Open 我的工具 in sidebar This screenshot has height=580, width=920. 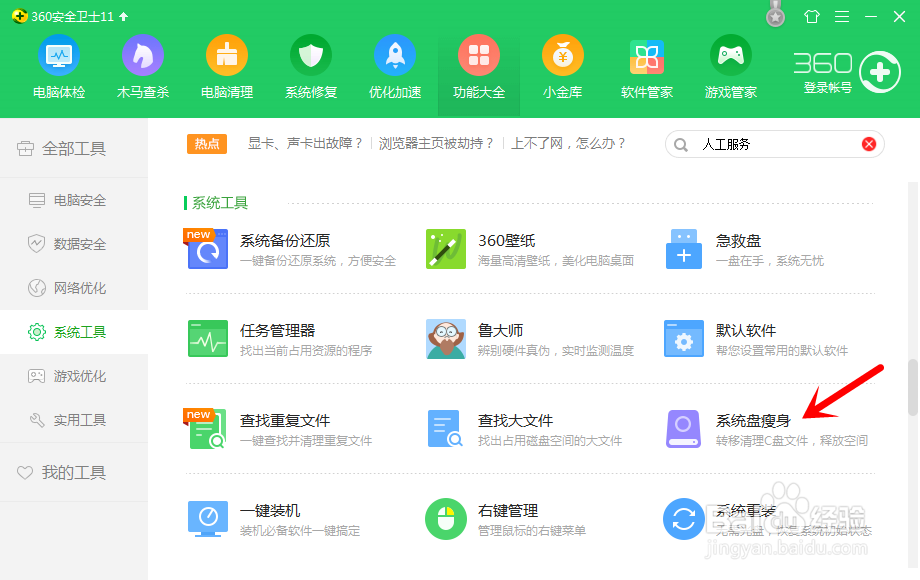pos(74,472)
